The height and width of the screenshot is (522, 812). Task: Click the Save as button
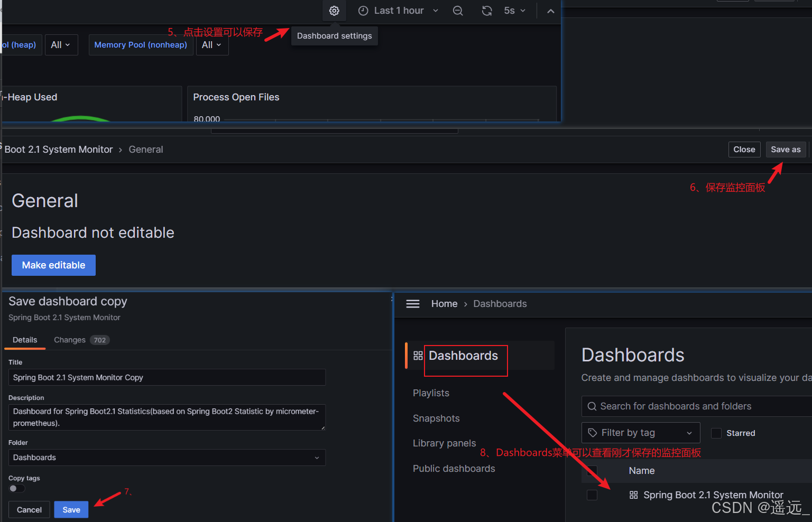786,150
